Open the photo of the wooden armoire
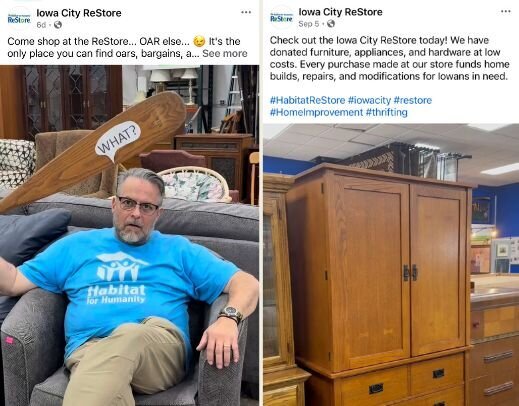The width and height of the screenshot is (519, 406). tap(391, 265)
